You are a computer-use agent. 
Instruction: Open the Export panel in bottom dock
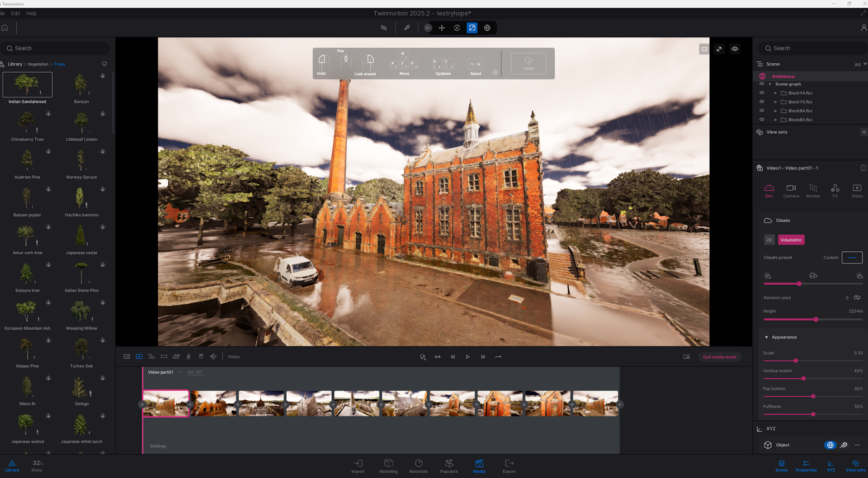509,466
